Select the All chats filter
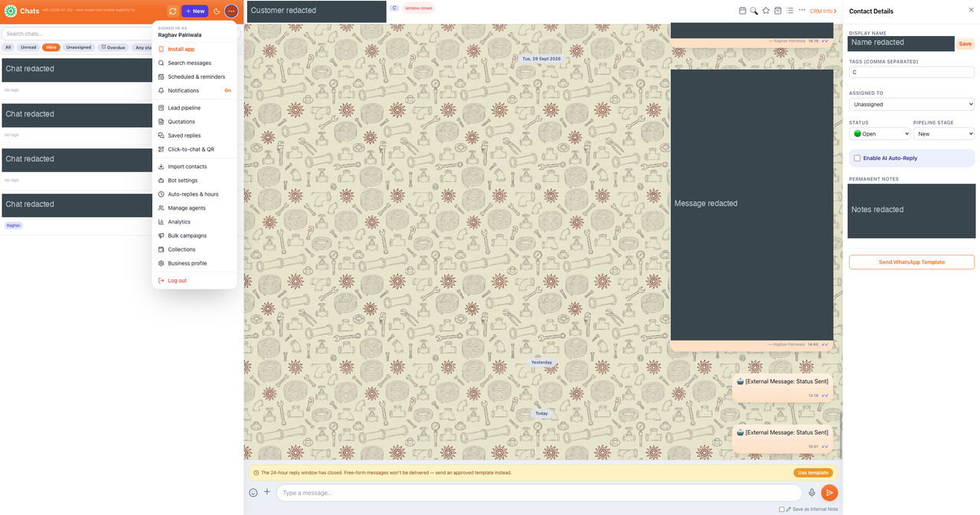 click(x=8, y=47)
